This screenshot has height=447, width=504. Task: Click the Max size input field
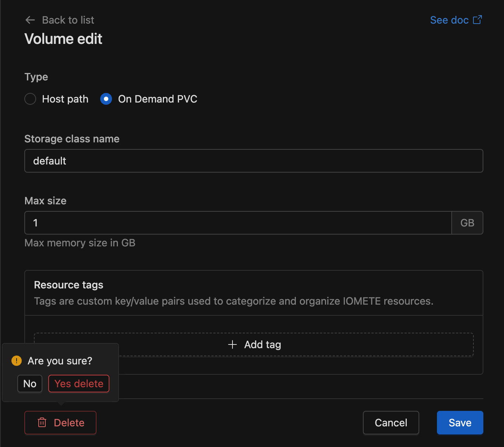238,223
